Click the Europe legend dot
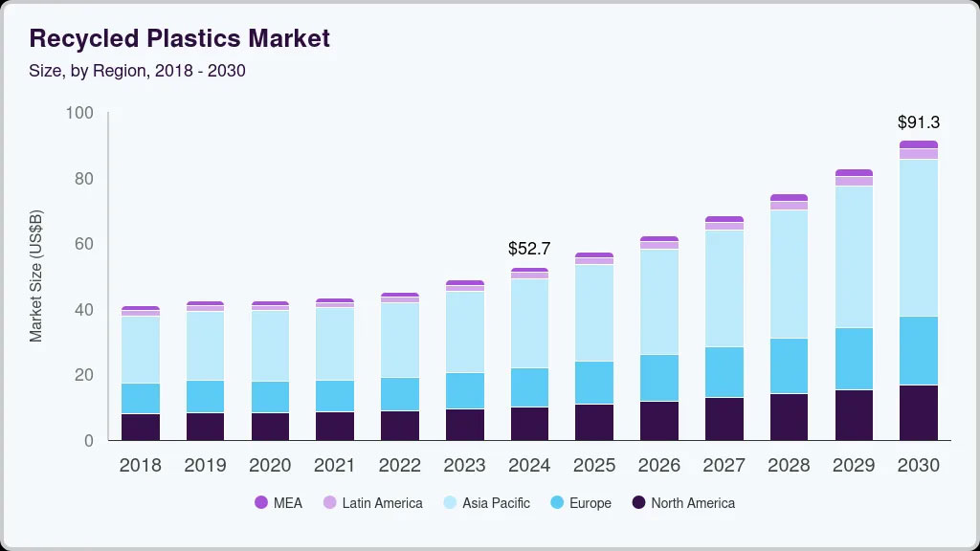Viewport: 980px width, 551px height. [x=557, y=503]
